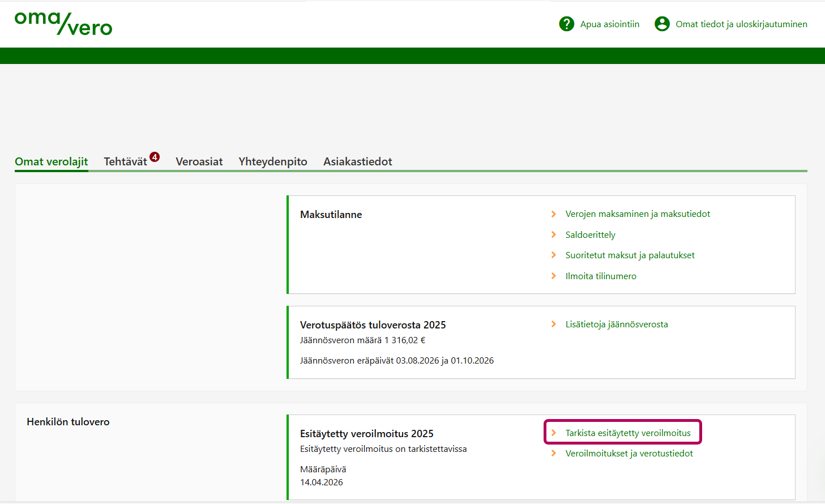825x504 pixels.
Task: Click the arrow icon beside Ilmoita tilinumero
Action: (554, 276)
